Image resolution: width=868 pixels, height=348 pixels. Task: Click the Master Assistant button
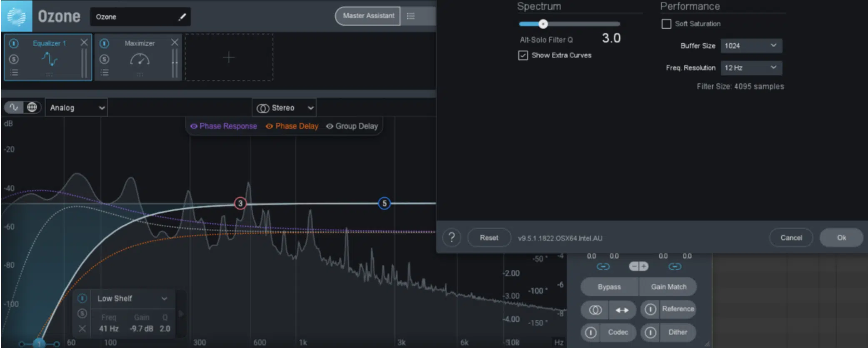coord(368,16)
